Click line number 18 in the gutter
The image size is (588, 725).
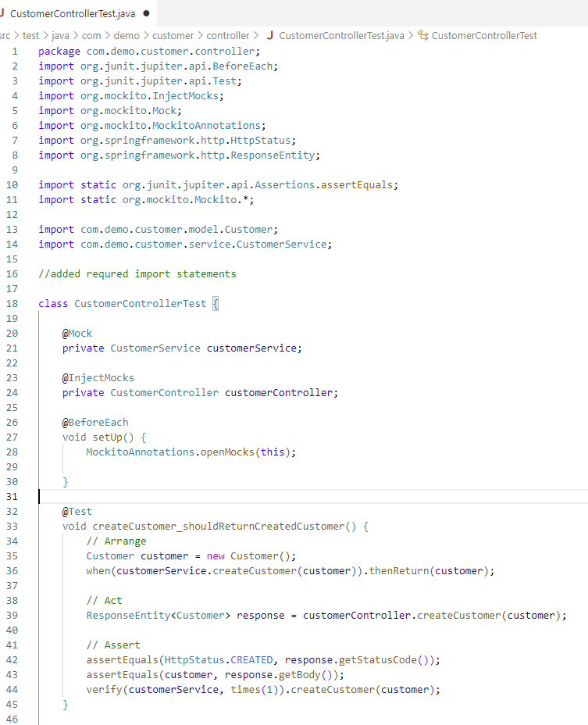pos(12,304)
